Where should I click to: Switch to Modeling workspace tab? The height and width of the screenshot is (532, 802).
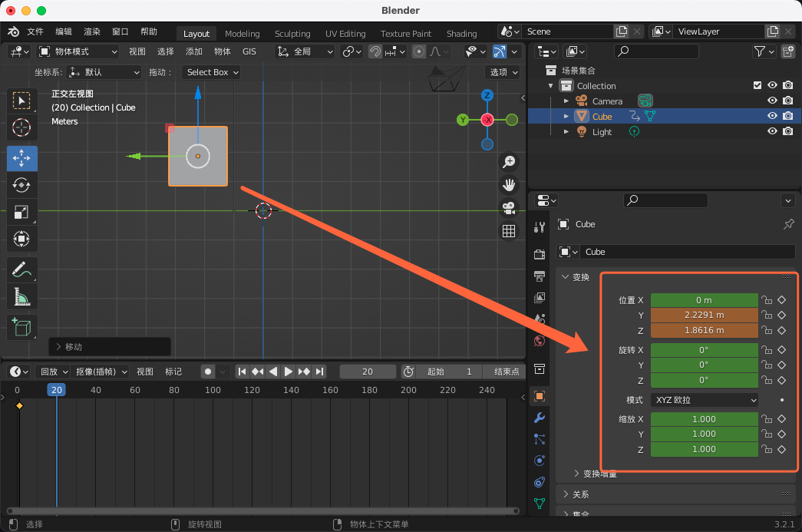click(242, 34)
